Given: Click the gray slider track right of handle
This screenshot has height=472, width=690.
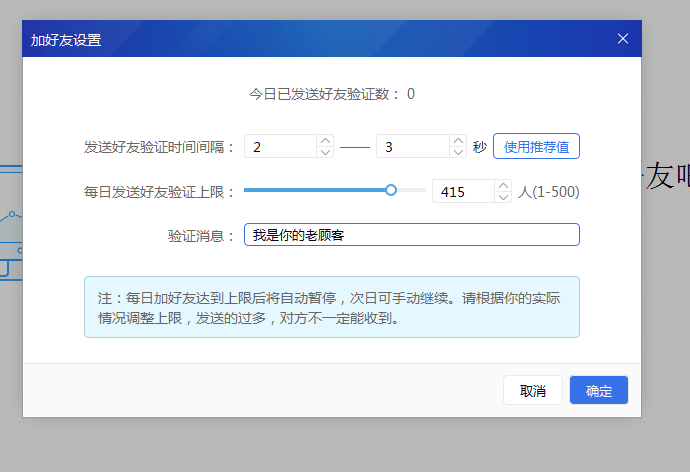Looking at the screenshot, I should tap(410, 190).
